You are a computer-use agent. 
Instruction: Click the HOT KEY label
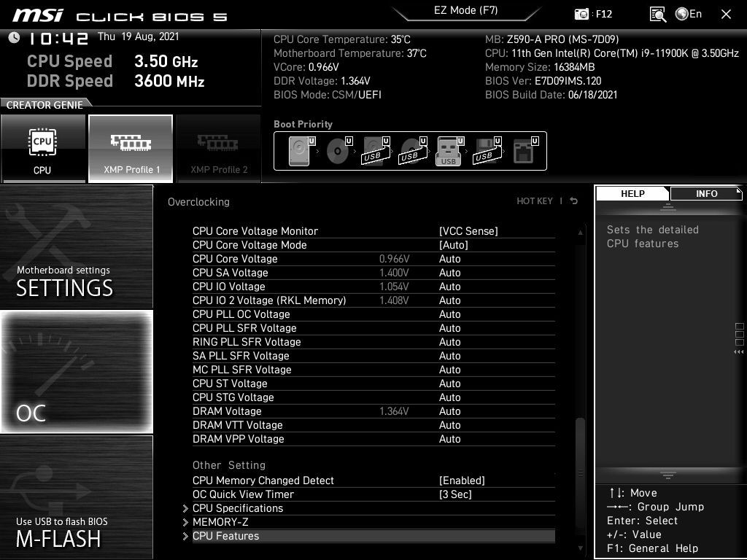coord(535,201)
